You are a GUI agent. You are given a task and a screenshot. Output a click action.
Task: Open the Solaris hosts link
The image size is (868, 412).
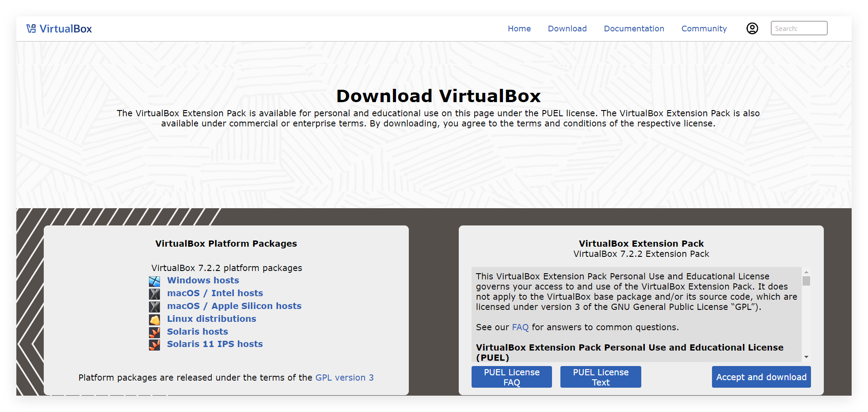tap(198, 332)
